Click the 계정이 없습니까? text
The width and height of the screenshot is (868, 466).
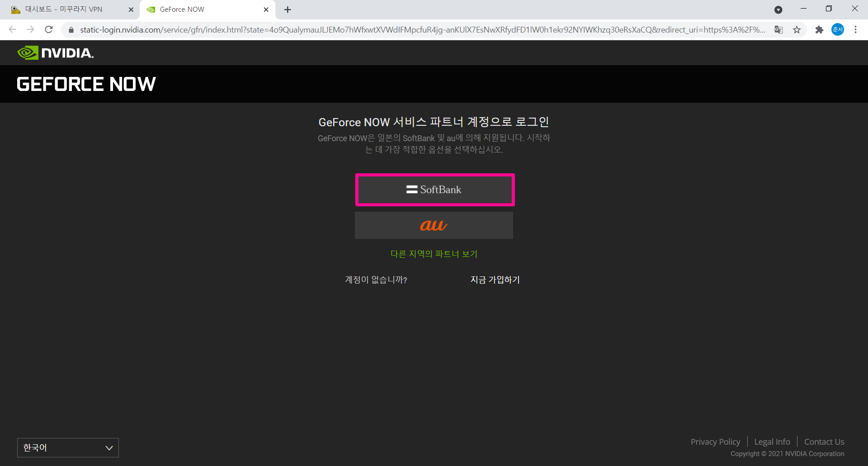(376, 280)
